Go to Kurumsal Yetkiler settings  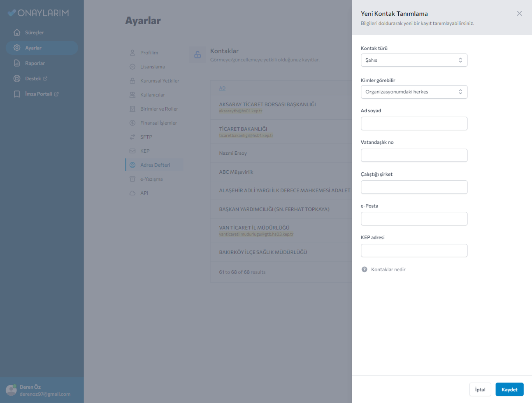coord(159,81)
